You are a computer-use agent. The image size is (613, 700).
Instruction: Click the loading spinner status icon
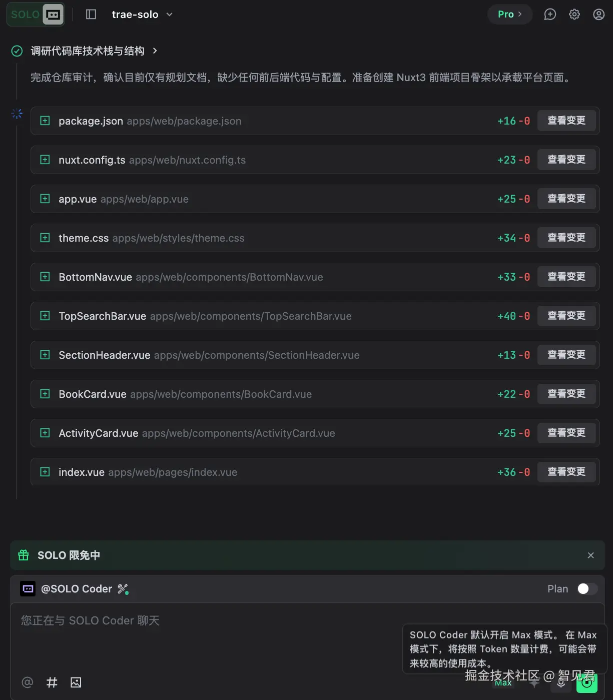coord(17,114)
